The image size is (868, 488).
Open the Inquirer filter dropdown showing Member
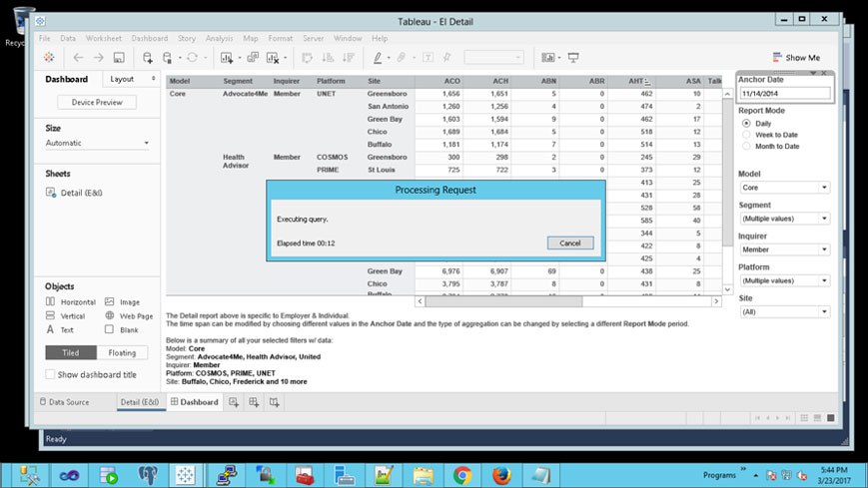784,249
